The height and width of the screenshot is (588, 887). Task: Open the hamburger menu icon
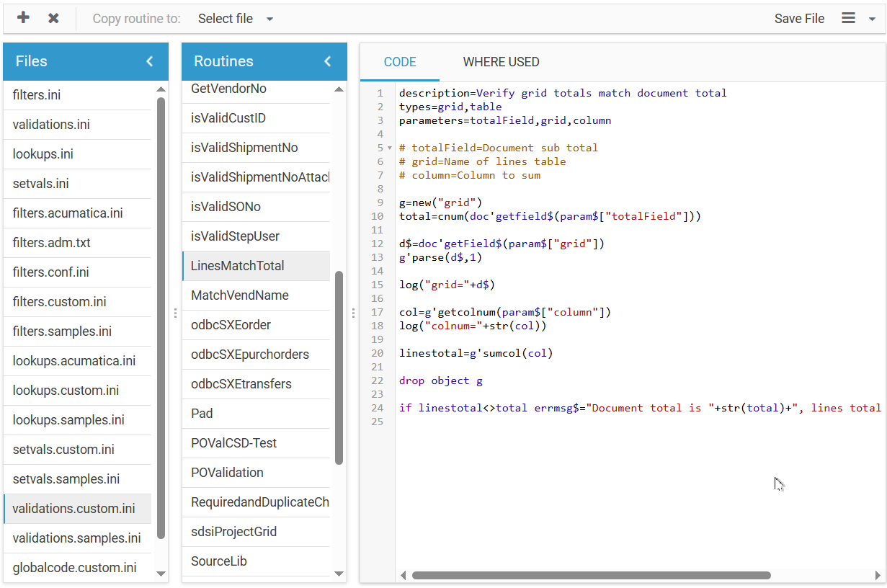point(849,18)
